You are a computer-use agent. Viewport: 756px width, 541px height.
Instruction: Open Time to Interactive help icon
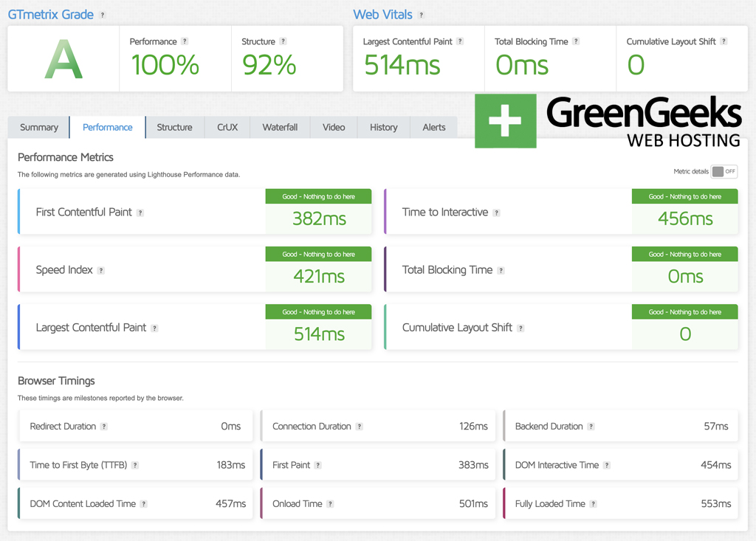(496, 213)
